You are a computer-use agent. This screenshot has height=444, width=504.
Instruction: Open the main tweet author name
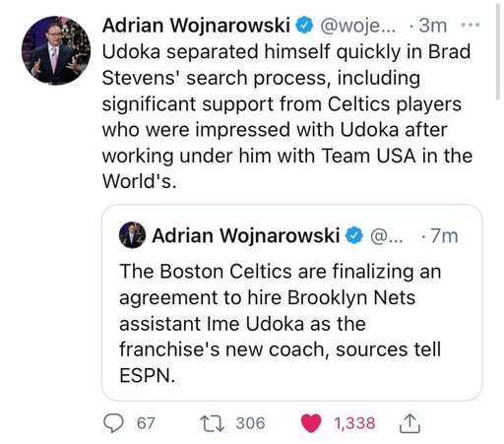coord(196,26)
